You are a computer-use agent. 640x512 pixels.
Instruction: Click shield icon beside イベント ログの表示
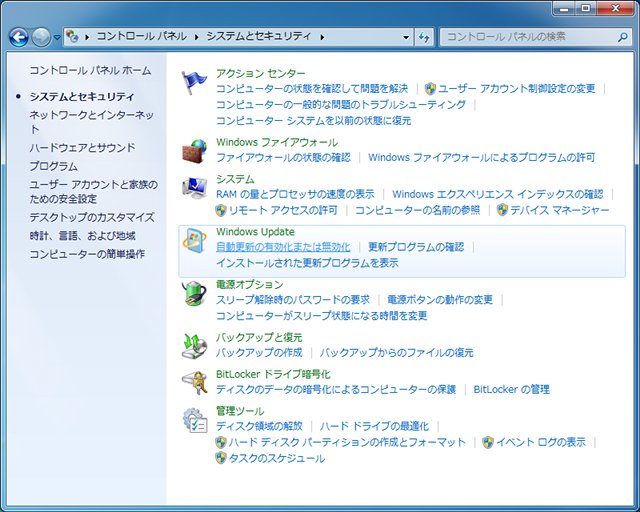tap(488, 442)
